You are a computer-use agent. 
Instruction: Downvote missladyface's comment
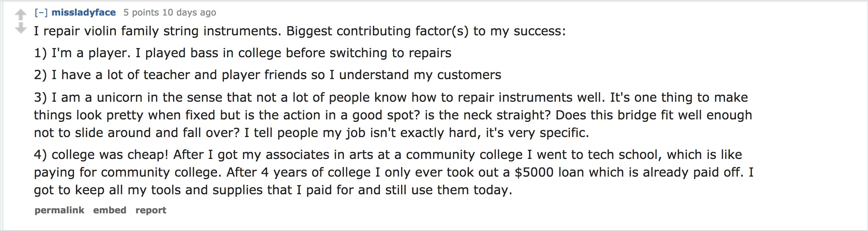click(21, 28)
